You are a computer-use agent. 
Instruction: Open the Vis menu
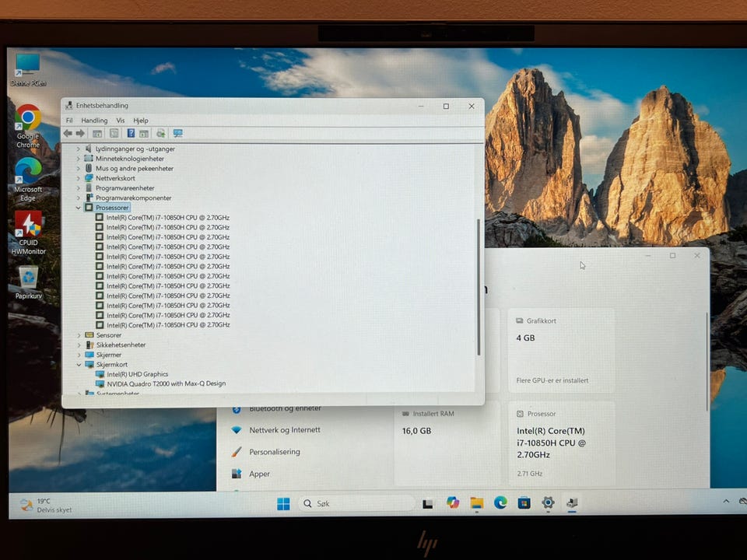[121, 121]
